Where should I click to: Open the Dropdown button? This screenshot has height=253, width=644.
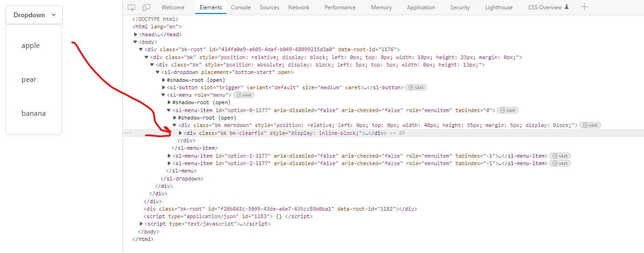coord(34,15)
